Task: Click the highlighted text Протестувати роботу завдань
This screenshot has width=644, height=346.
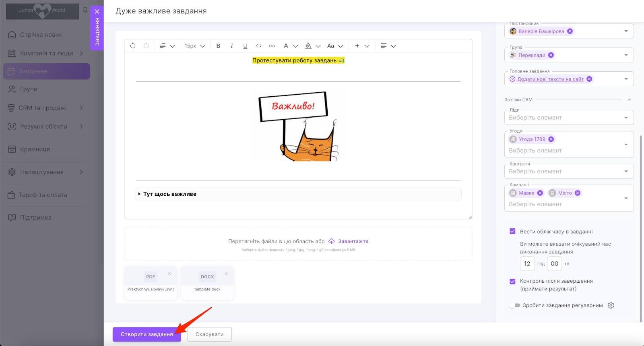Action: point(298,60)
